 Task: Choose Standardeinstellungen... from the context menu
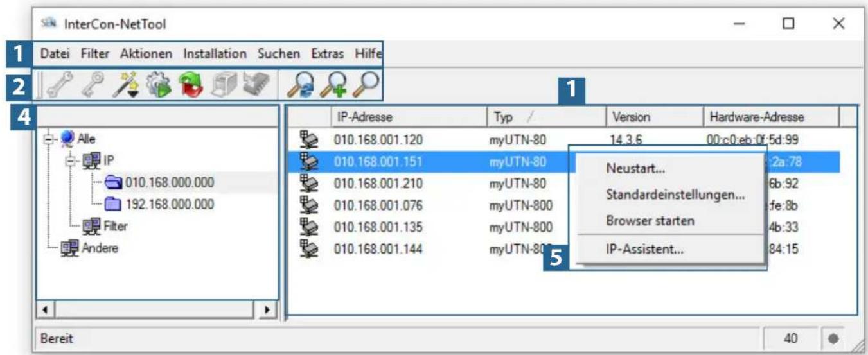tap(670, 195)
